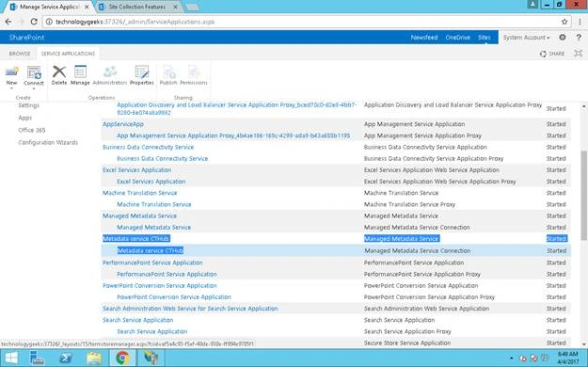Bookmark this page with star icon

pos(564,22)
